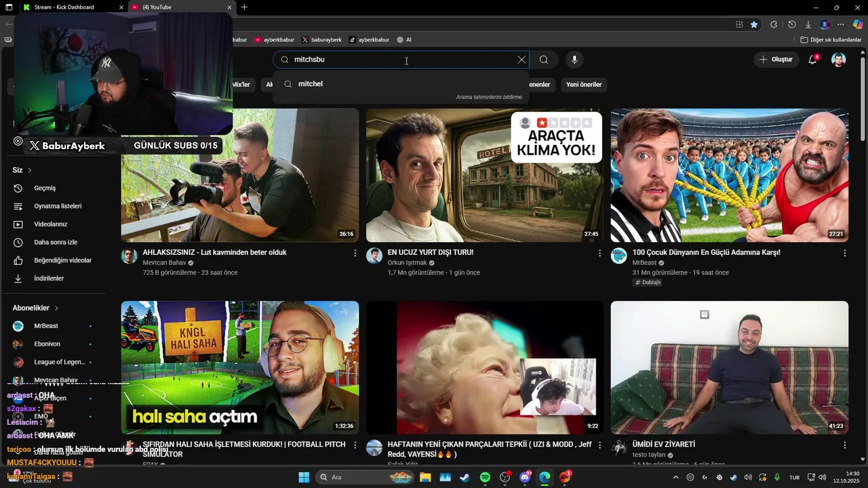This screenshot has height=488, width=868.
Task: Open the TikTok ayberkbabur bookmark
Action: click(369, 40)
